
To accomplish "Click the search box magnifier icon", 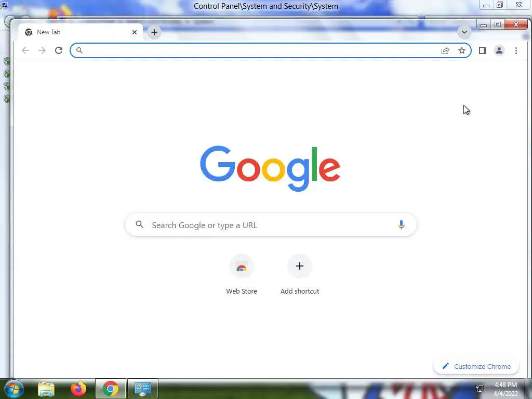I will (139, 224).
